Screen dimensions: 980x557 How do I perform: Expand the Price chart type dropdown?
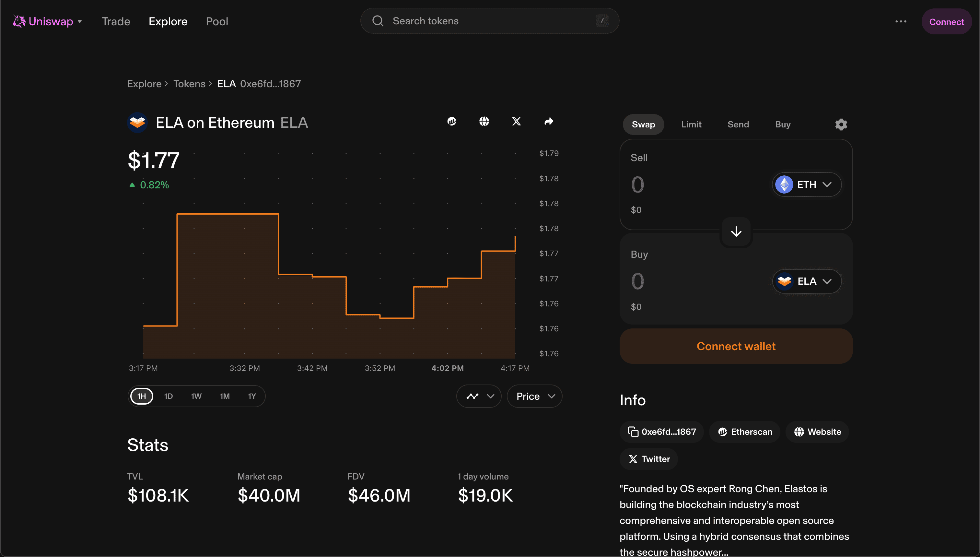(x=534, y=396)
